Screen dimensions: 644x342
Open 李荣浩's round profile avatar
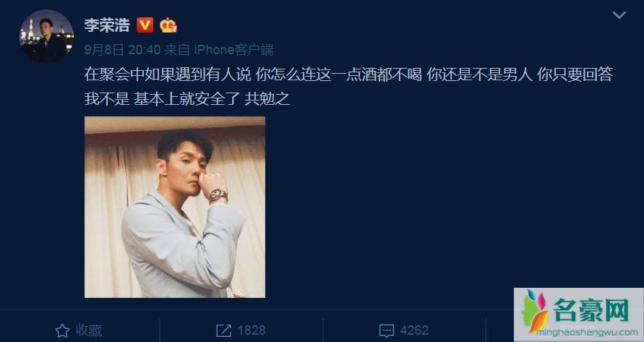[x=46, y=36]
